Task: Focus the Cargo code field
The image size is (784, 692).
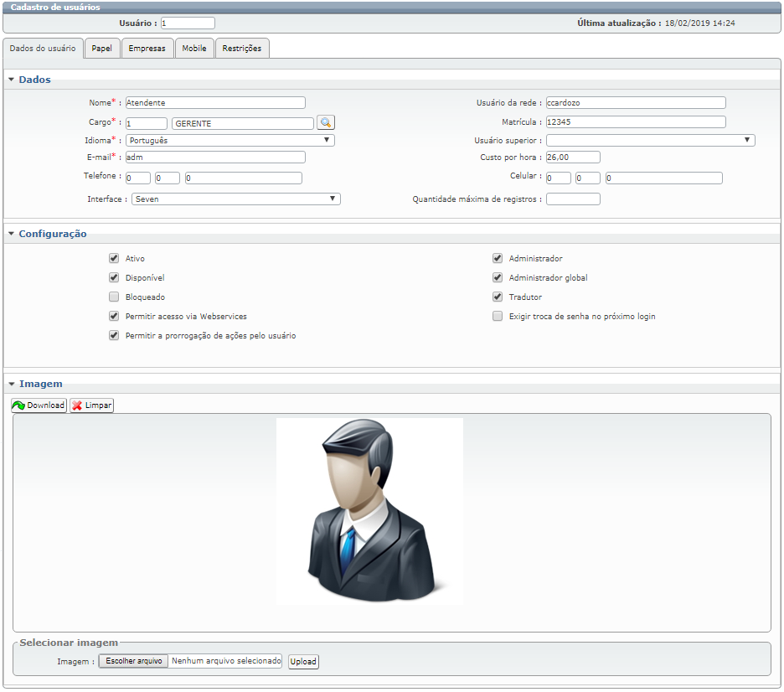Action: (x=147, y=123)
